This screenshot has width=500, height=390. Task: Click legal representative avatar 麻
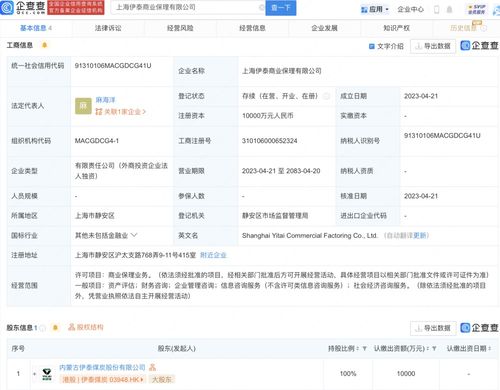point(83,106)
